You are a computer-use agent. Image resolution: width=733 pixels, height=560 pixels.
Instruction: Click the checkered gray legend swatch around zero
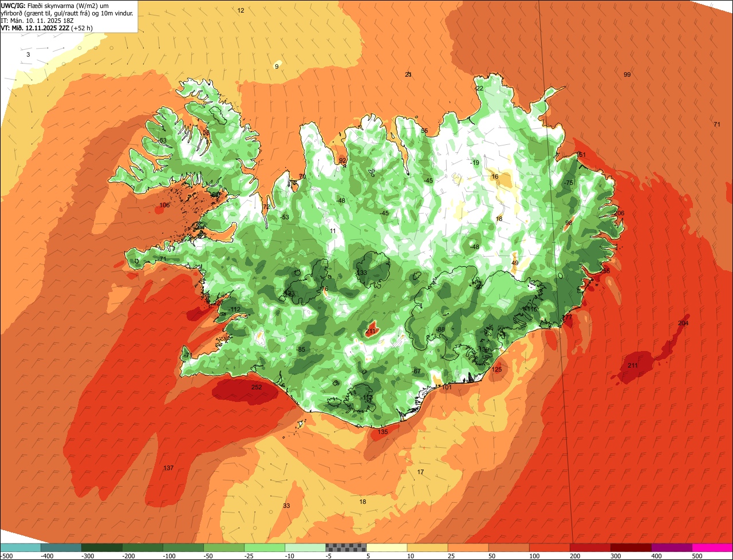click(346, 547)
